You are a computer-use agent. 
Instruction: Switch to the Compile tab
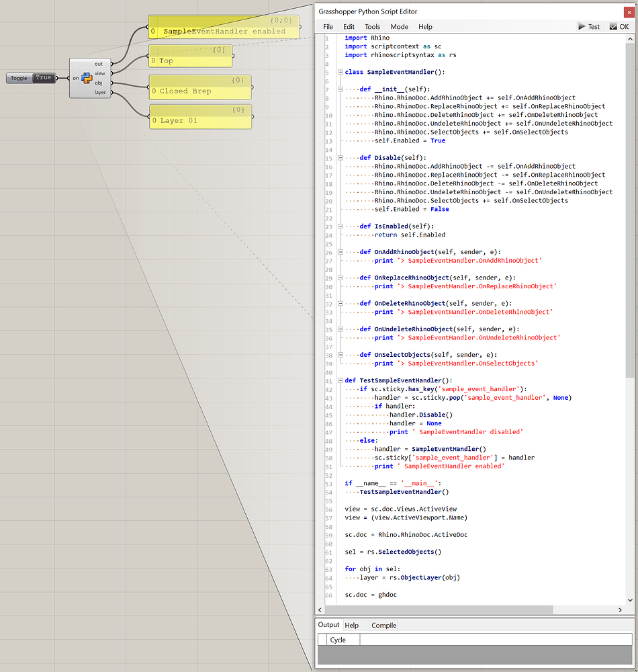point(383,625)
